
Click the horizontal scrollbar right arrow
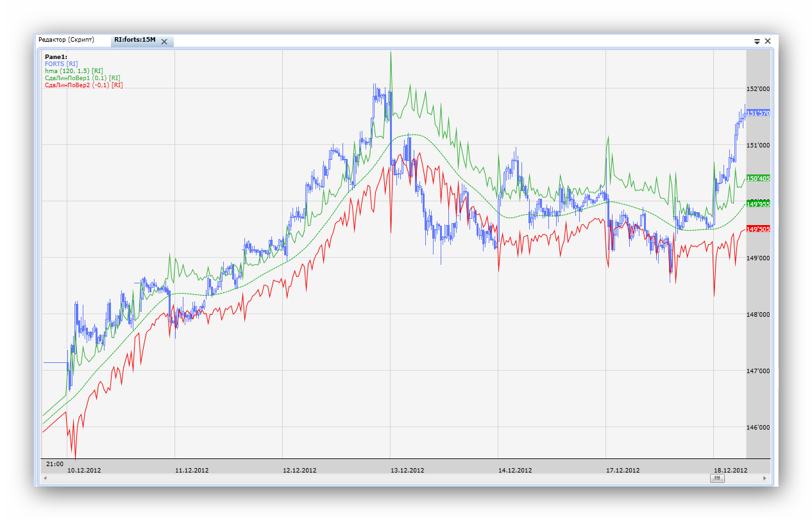pos(764,478)
